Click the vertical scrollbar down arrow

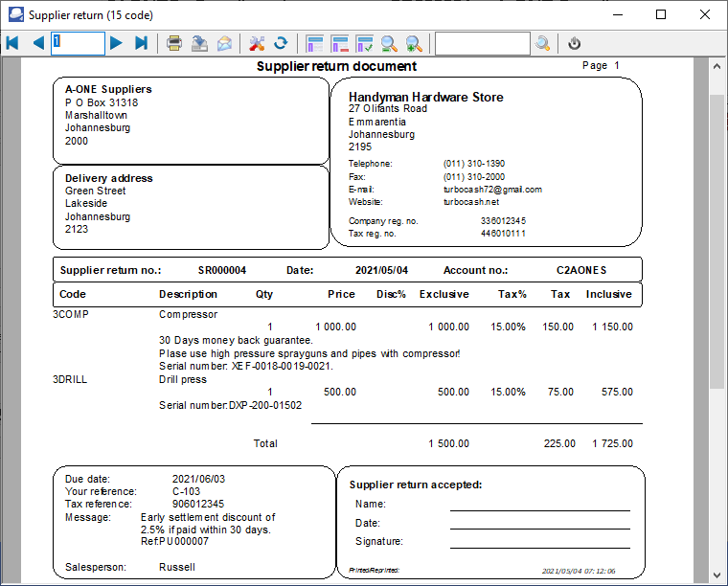click(717, 576)
